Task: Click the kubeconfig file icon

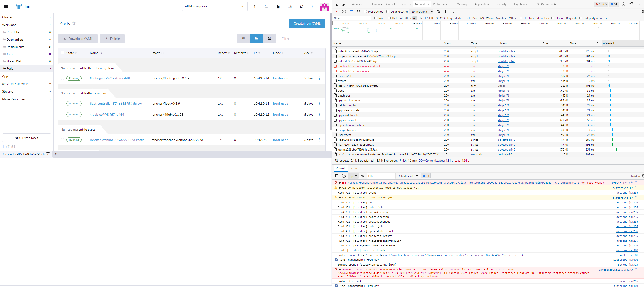Action: (x=278, y=7)
